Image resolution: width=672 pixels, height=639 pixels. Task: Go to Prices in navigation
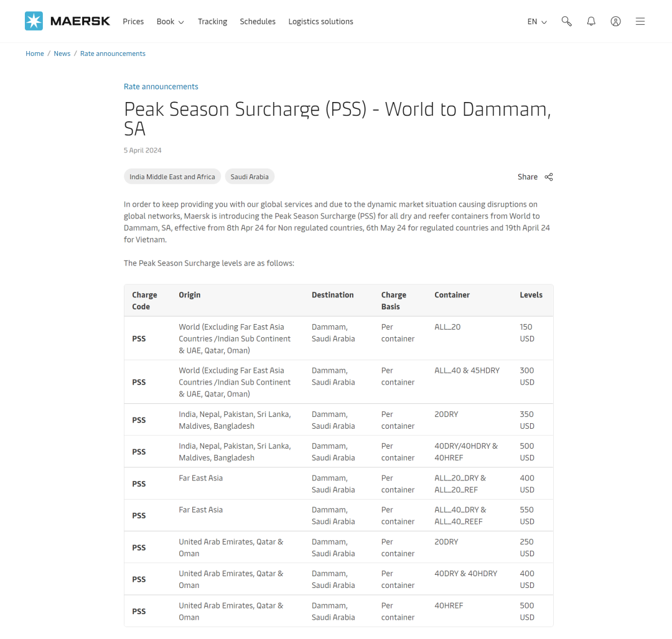[x=133, y=21]
